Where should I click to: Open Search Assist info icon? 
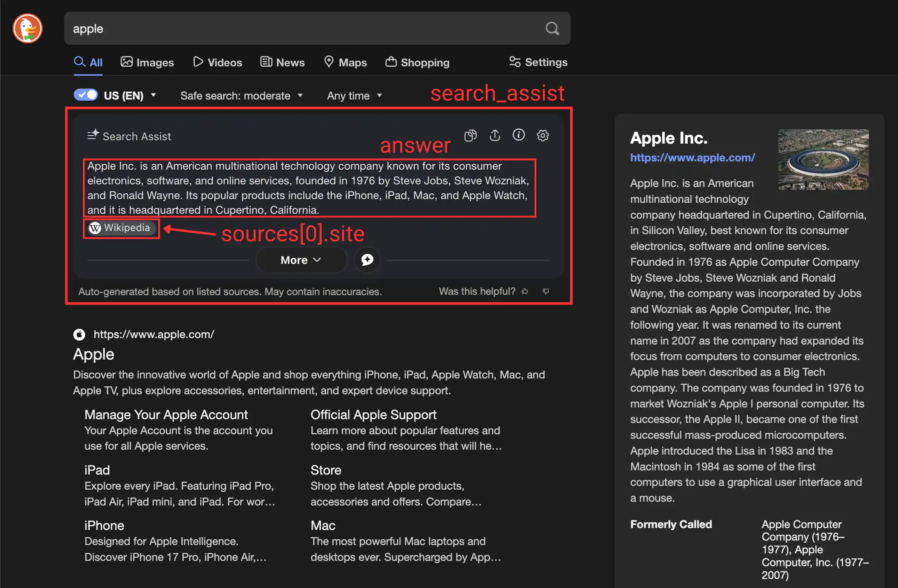[518, 135]
